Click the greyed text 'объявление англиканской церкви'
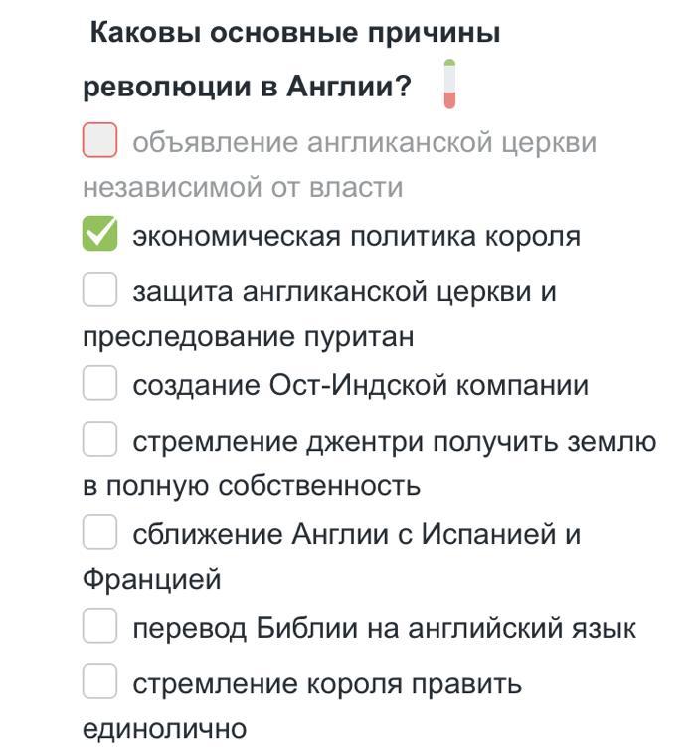Image resolution: width=700 pixels, height=747 pixels. coord(364,142)
